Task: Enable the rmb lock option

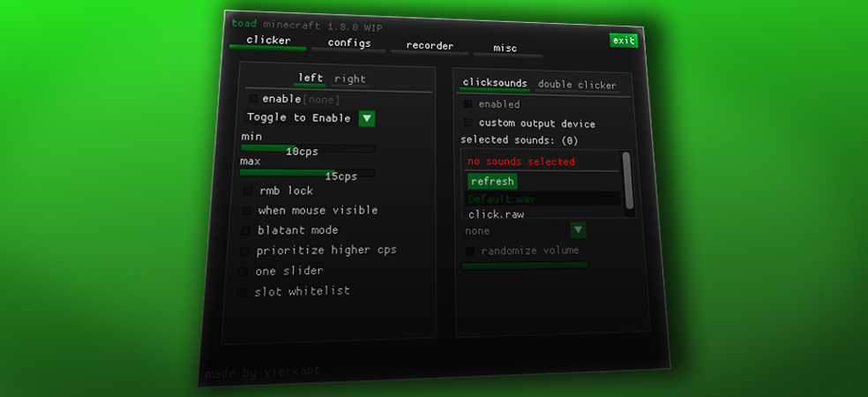Action: pyautogui.click(x=248, y=191)
